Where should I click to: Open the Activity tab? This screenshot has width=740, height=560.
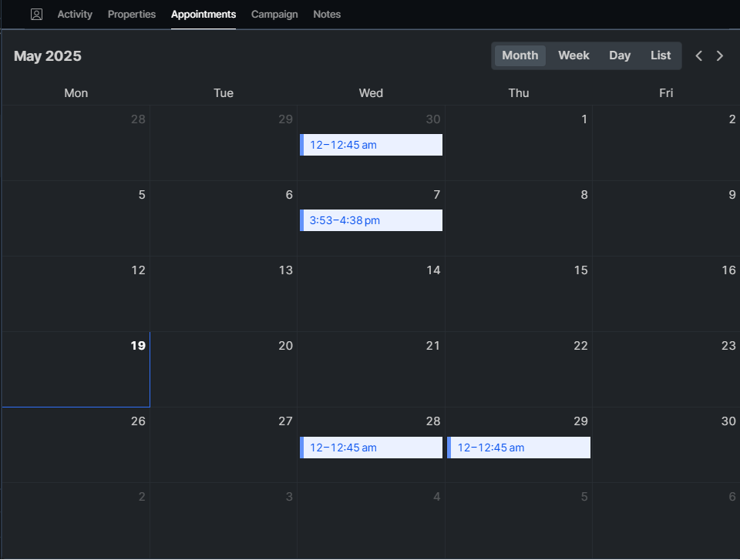(x=75, y=15)
